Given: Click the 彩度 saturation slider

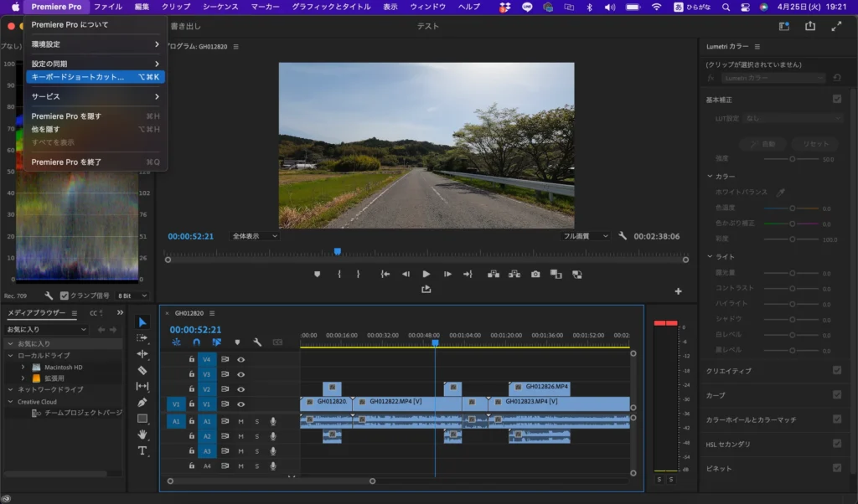Looking at the screenshot, I should coord(792,239).
